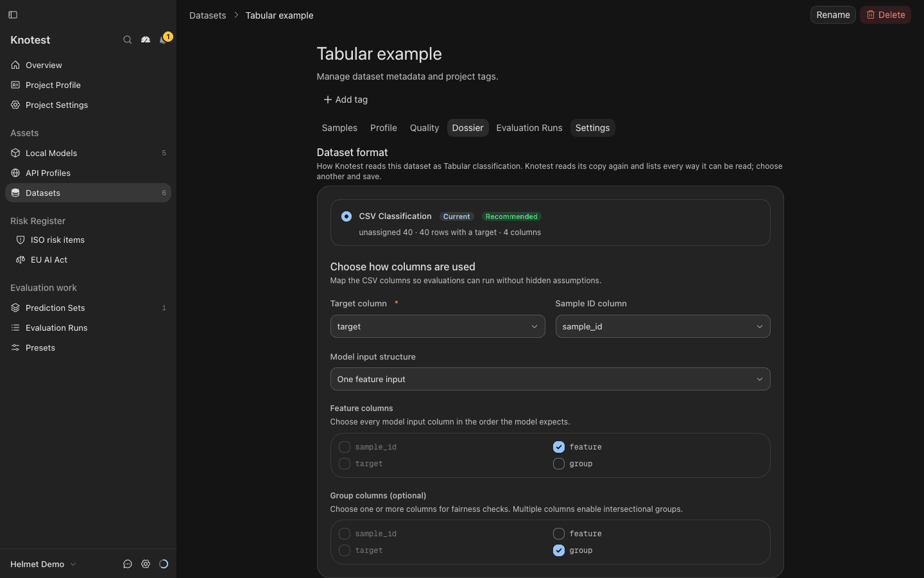Click the 'Current' badge on CSV Classification
This screenshot has width=924, height=578.
click(456, 216)
